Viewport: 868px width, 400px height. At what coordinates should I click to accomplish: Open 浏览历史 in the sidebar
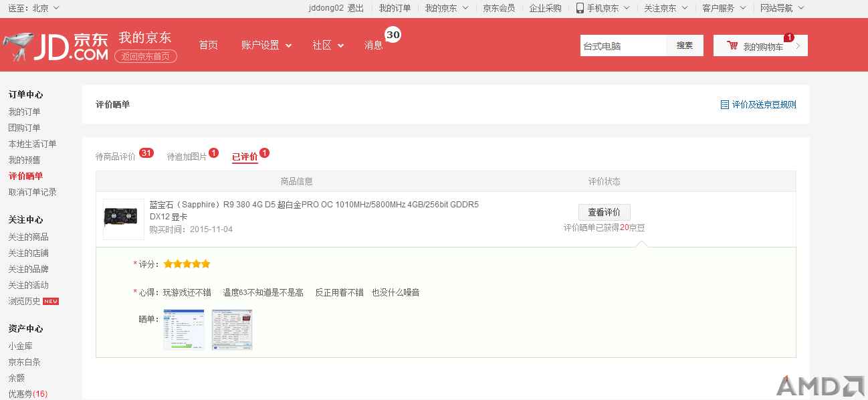coord(24,301)
